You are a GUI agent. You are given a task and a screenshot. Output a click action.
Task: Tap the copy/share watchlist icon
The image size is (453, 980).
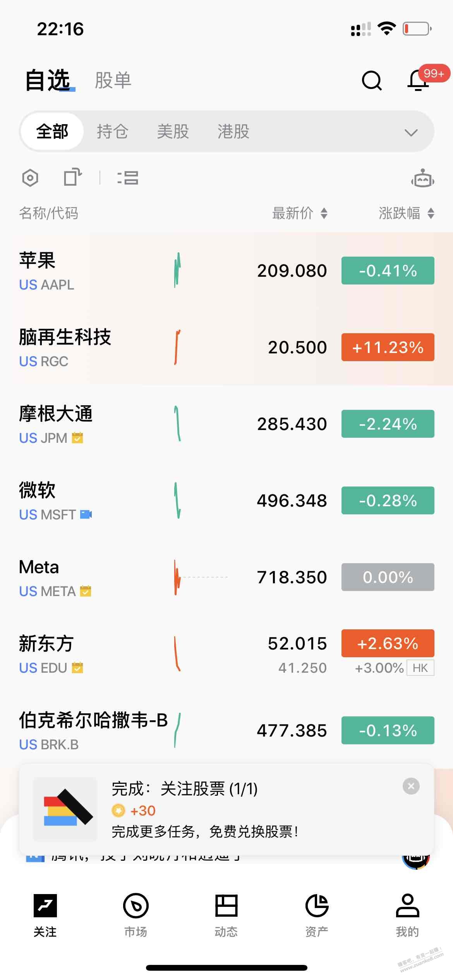click(x=73, y=177)
